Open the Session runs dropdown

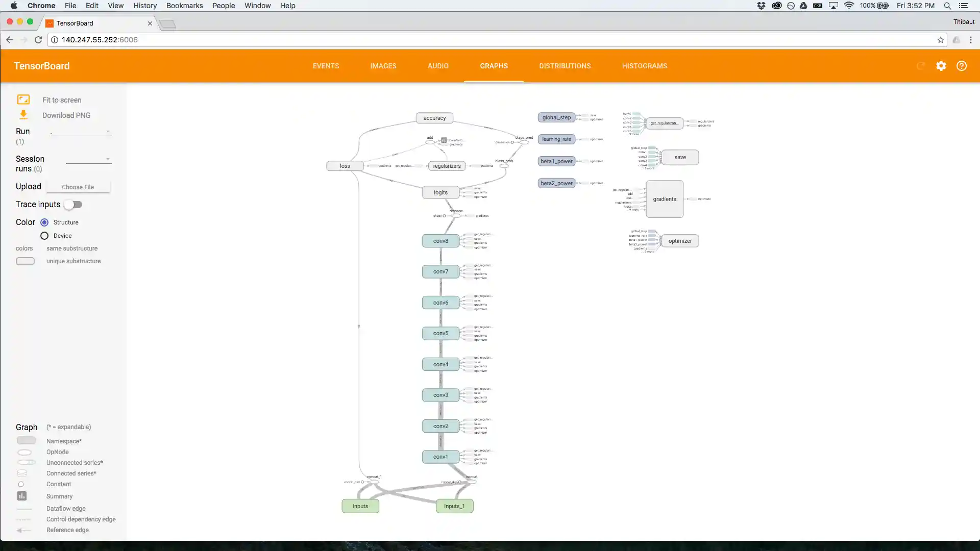[88, 159]
